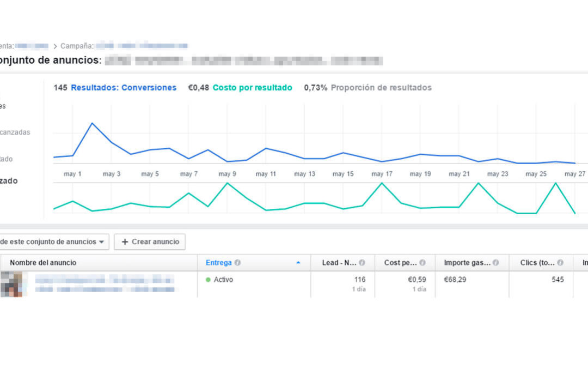The image size is (588, 368).
Task: Select Proporción de resultados metric
Action: [381, 88]
